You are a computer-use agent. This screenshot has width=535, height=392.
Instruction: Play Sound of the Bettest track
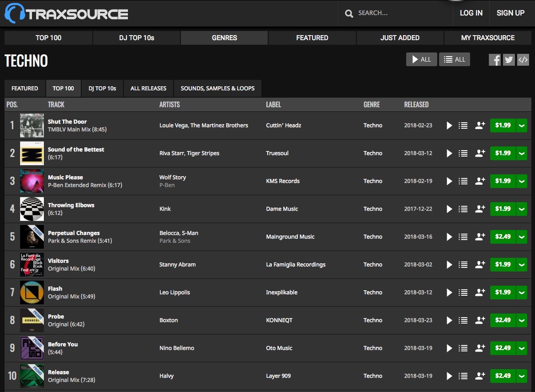(450, 153)
